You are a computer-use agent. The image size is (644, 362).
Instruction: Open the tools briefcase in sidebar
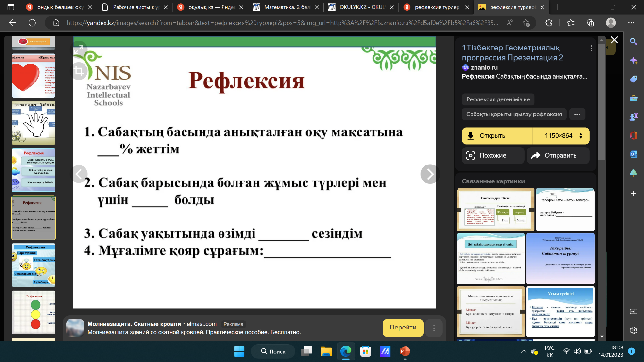point(633,98)
